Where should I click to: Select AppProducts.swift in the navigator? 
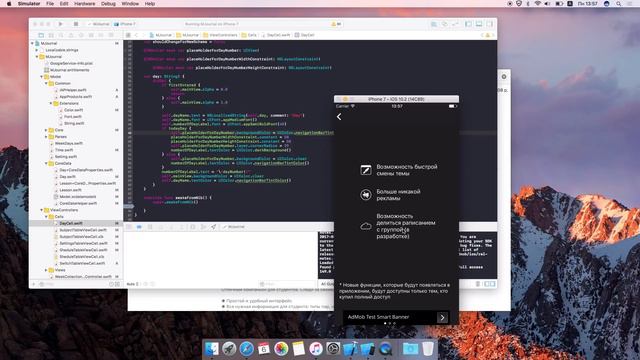[75, 97]
